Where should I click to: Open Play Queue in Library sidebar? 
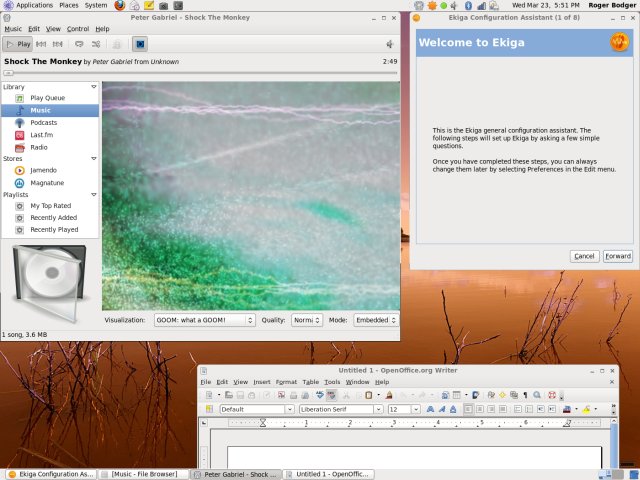pos(47,98)
